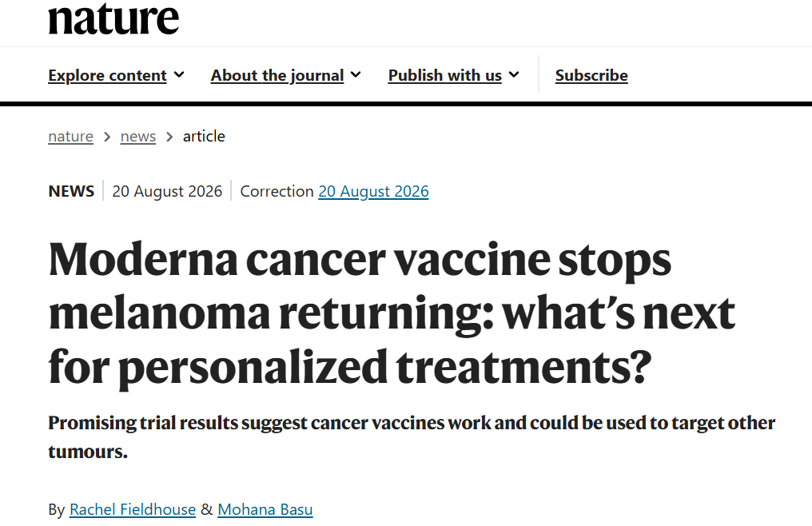The width and height of the screenshot is (812, 526).
Task: Open the About the journal menu
Action: click(277, 75)
